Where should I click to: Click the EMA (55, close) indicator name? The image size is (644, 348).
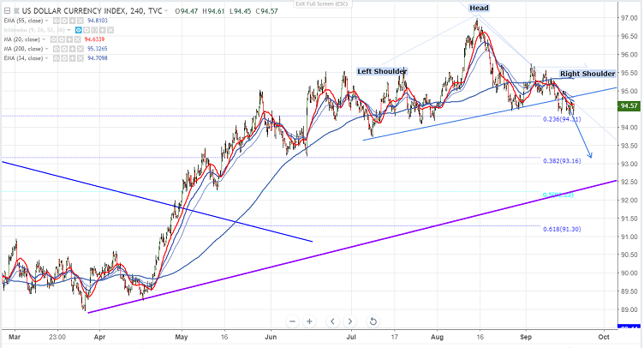coord(23,21)
